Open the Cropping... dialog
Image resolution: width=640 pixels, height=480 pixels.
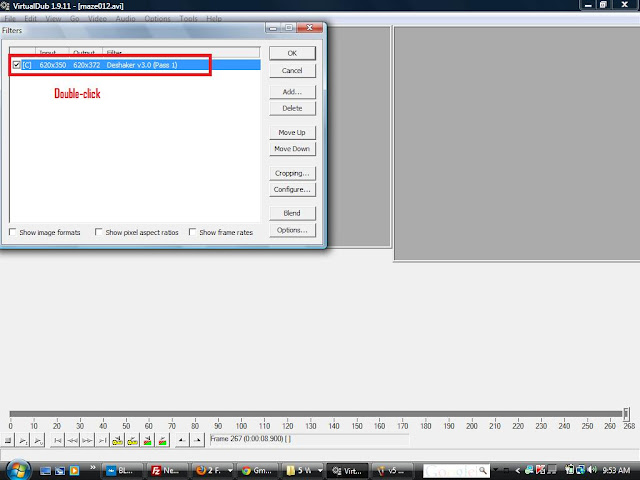pyautogui.click(x=292, y=173)
